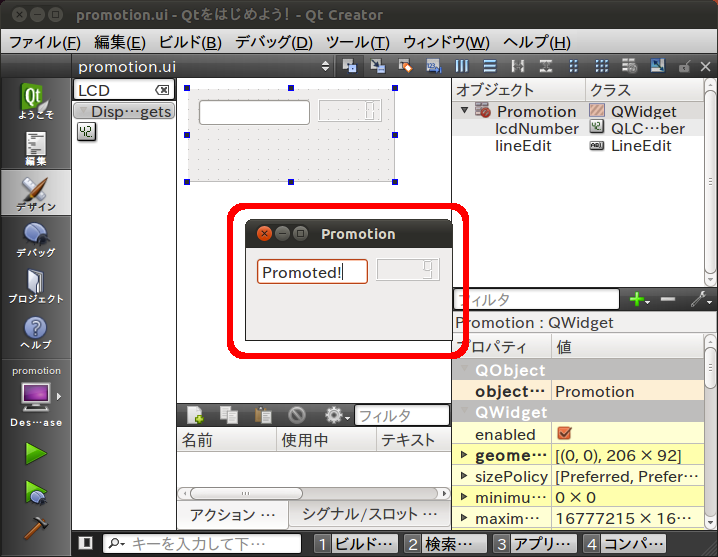Apply horizontal layout from the toolbar

pyautogui.click(x=462, y=66)
